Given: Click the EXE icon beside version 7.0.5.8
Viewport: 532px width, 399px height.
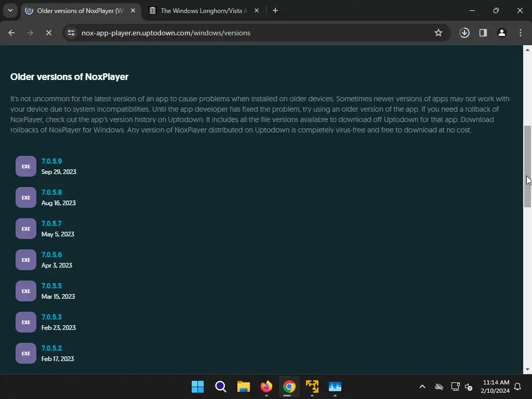Looking at the screenshot, I should tap(26, 197).
